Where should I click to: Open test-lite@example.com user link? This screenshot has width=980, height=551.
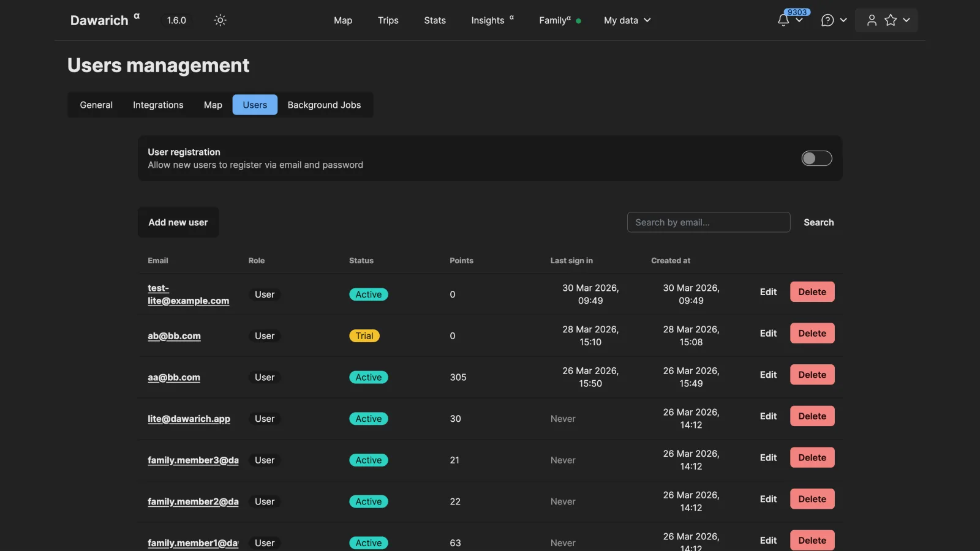189,294
